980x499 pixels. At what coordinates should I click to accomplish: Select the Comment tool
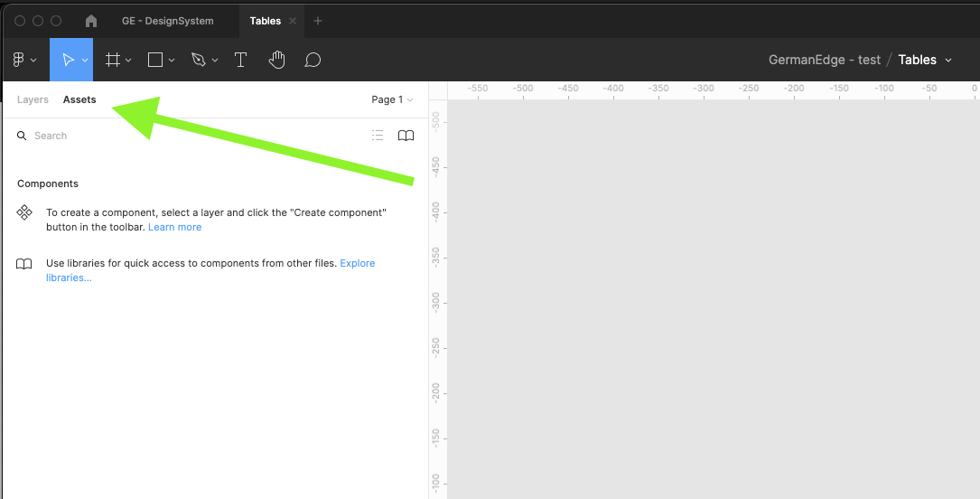313,60
